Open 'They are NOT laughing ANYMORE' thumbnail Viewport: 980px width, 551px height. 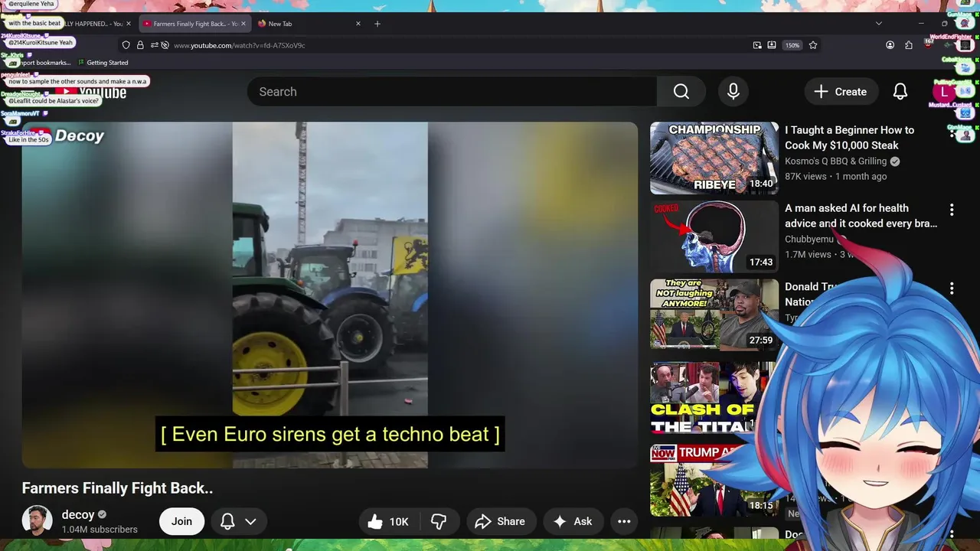714,315
